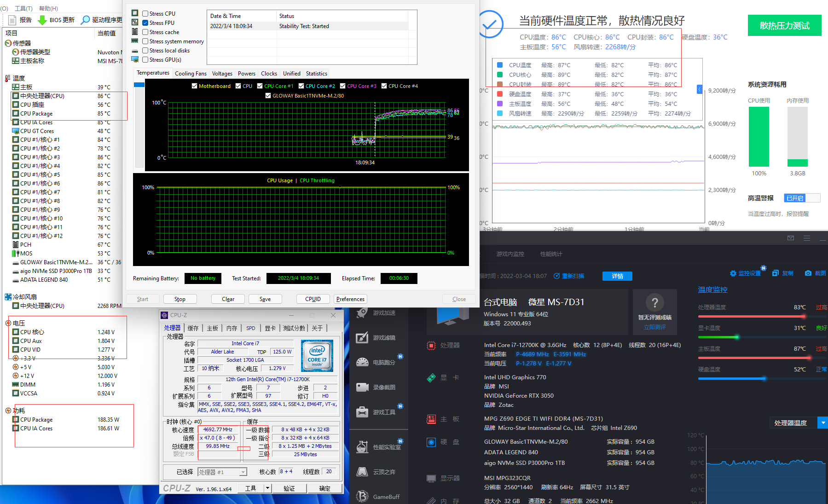Click the CPUID button
828x504 pixels.
(313, 299)
